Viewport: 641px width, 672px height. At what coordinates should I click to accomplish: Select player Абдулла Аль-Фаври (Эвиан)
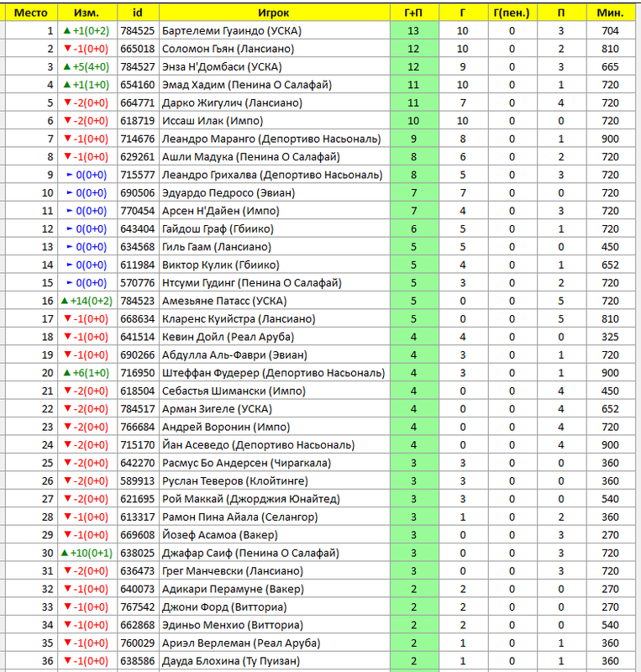pyautogui.click(x=234, y=354)
